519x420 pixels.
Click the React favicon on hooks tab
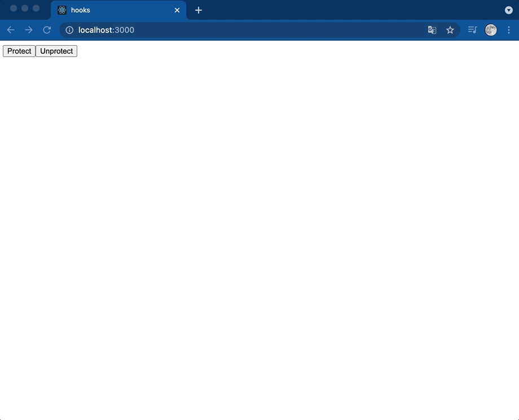point(62,10)
